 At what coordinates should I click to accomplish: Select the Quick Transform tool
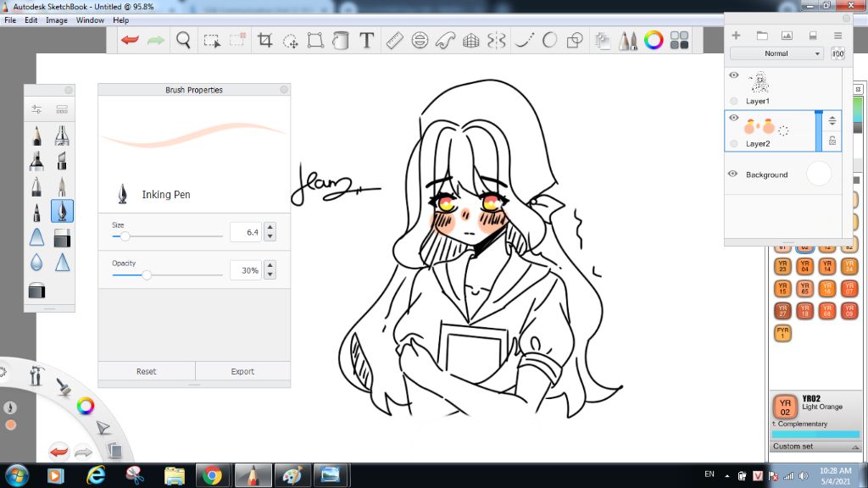click(x=290, y=41)
